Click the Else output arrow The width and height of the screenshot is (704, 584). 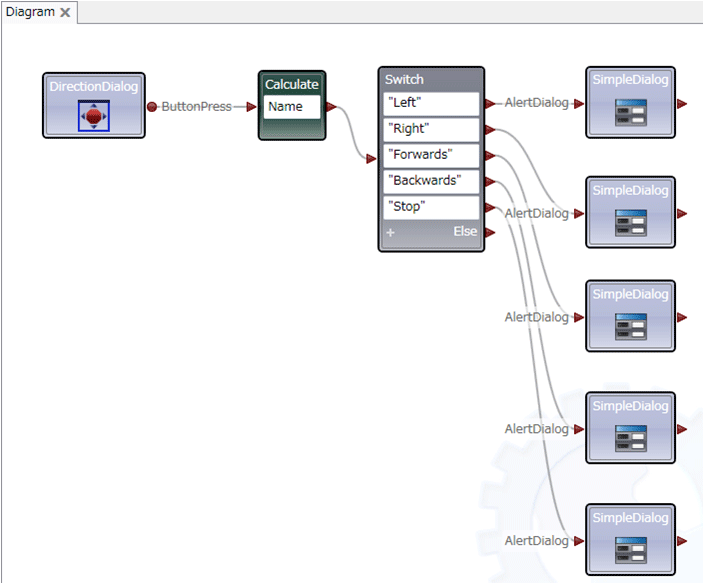490,233
